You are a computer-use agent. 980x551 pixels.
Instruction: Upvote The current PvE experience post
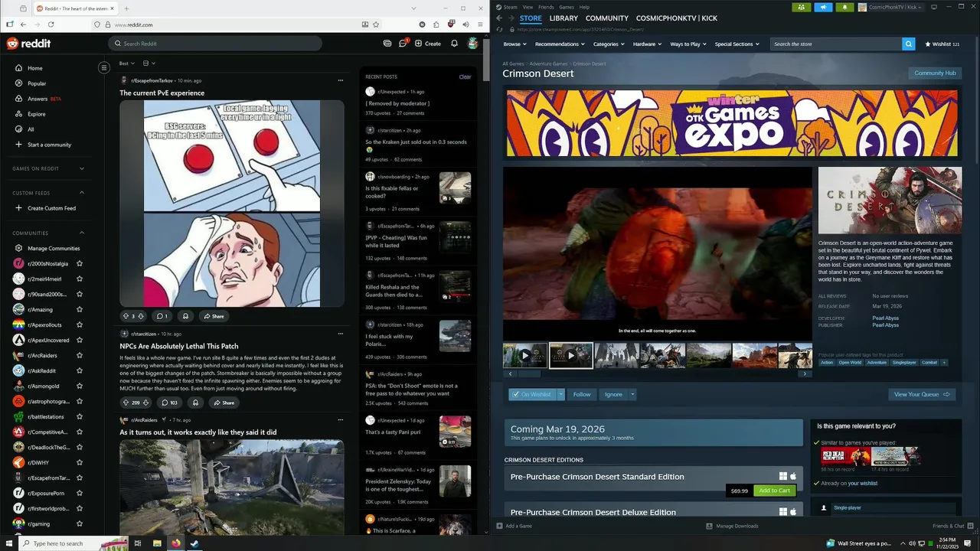tap(126, 316)
